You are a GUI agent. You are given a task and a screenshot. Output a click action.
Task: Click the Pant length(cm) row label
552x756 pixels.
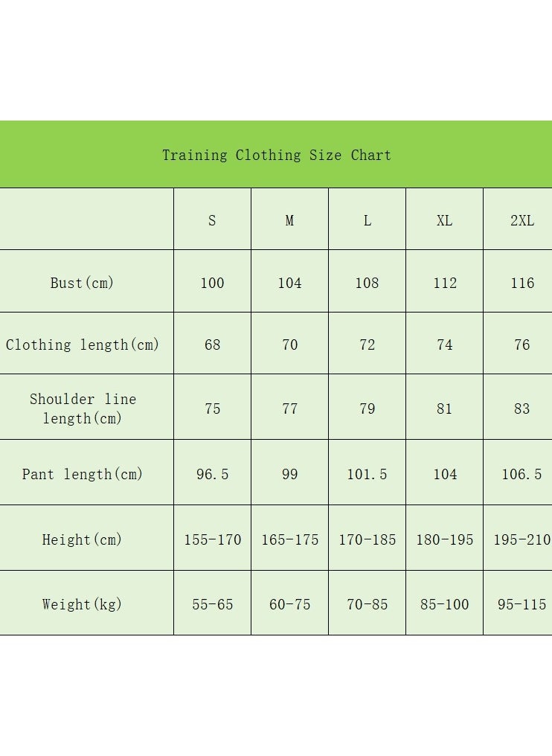pos(82,474)
